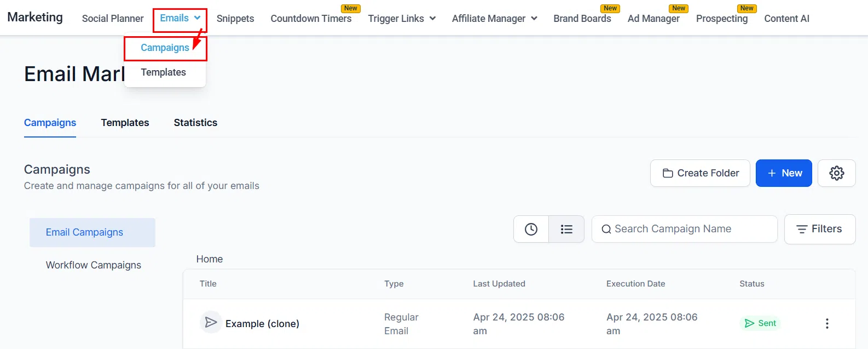
Task: Open the Filters button
Action: click(x=820, y=229)
